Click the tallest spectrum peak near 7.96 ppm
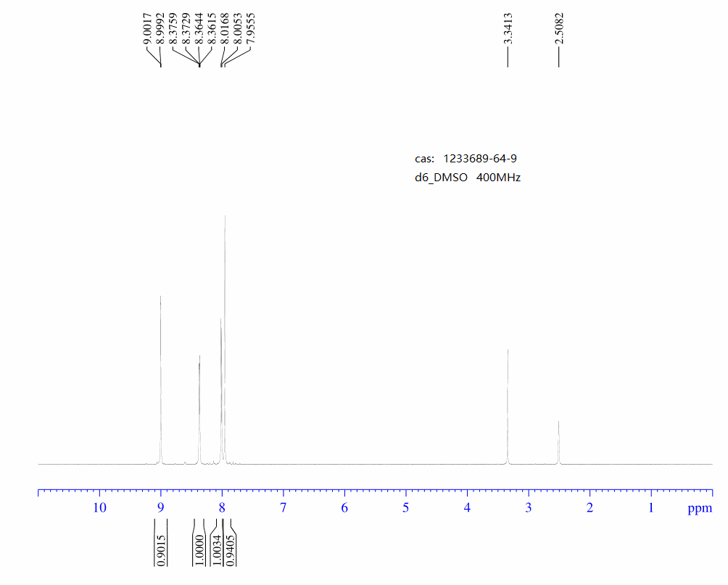 coord(226,339)
